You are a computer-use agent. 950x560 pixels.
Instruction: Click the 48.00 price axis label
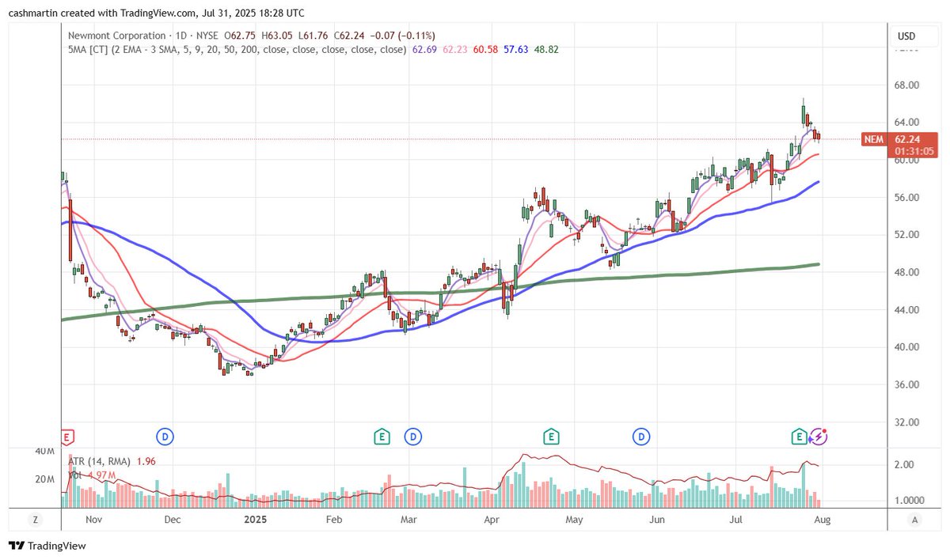906,273
